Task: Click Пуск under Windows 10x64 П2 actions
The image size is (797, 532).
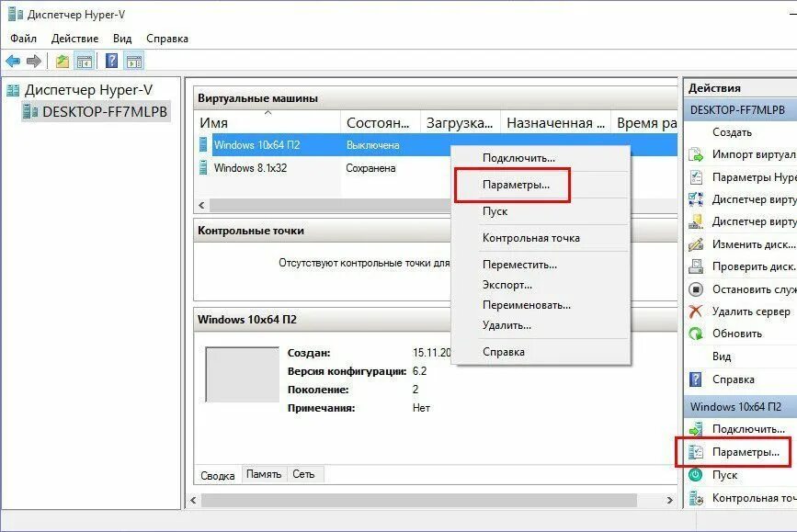Action: [726, 475]
